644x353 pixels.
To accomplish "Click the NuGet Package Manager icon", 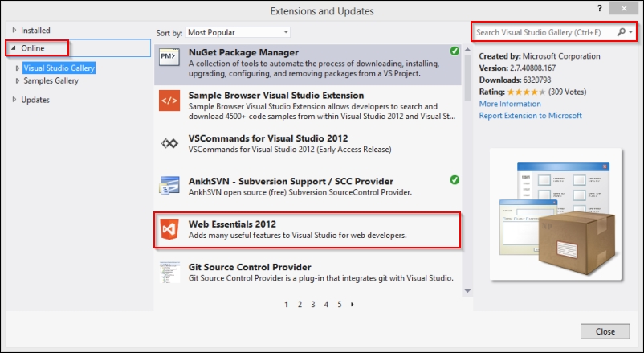I will (x=169, y=60).
